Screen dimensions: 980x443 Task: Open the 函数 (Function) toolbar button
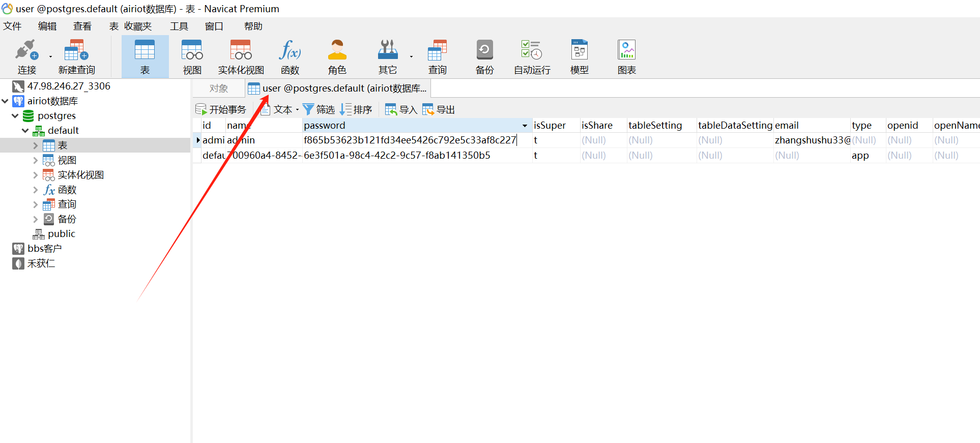[x=290, y=56]
